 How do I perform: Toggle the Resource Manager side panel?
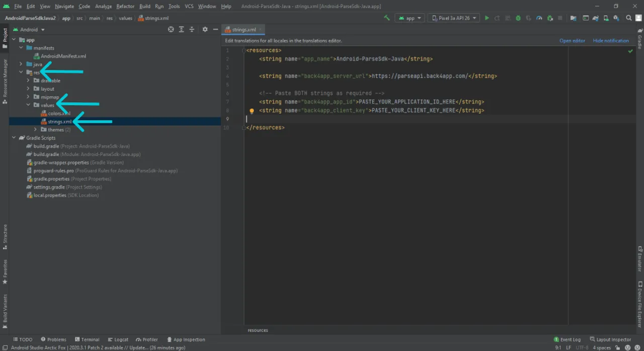[x=5, y=81]
